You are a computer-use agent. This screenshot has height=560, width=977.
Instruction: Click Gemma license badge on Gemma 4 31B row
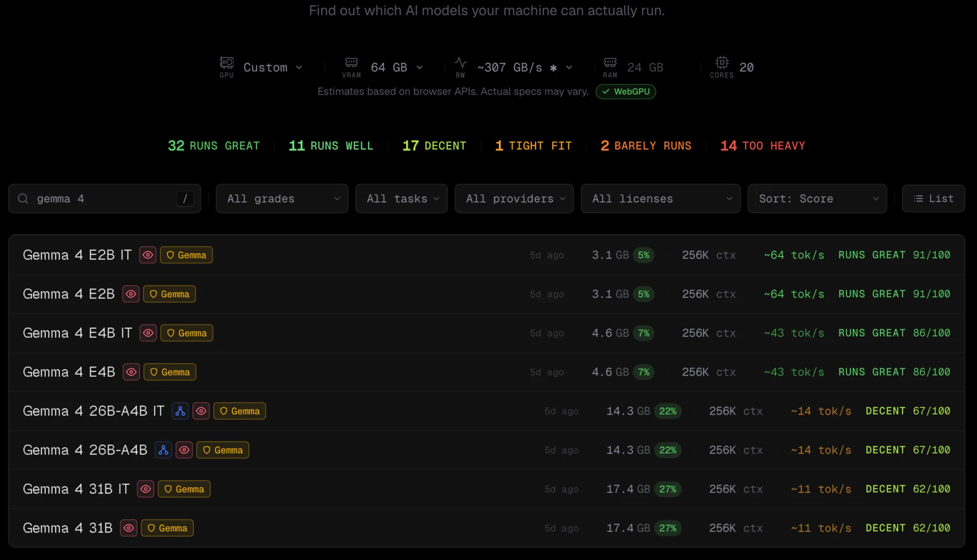click(167, 528)
